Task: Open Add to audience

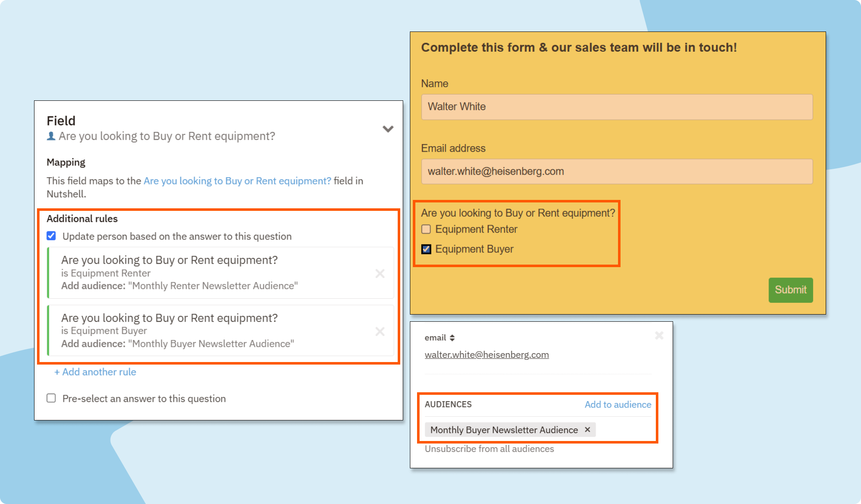Action: [x=617, y=404]
